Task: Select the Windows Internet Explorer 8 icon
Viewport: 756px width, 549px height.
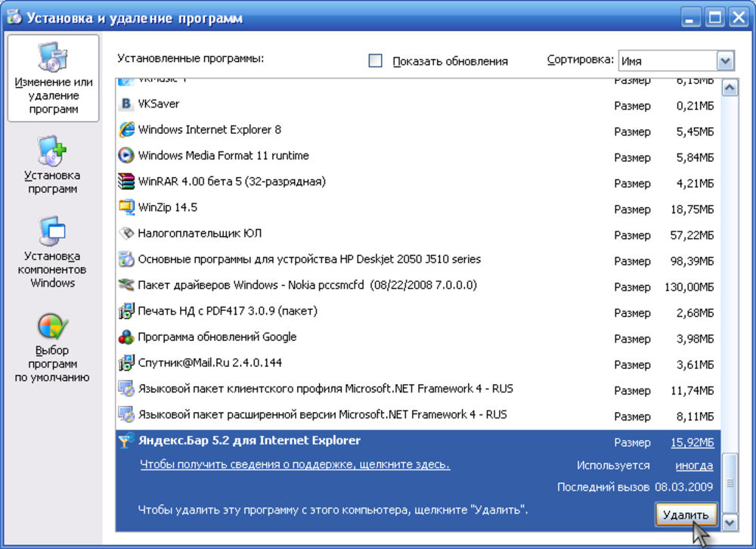Action: click(126, 129)
